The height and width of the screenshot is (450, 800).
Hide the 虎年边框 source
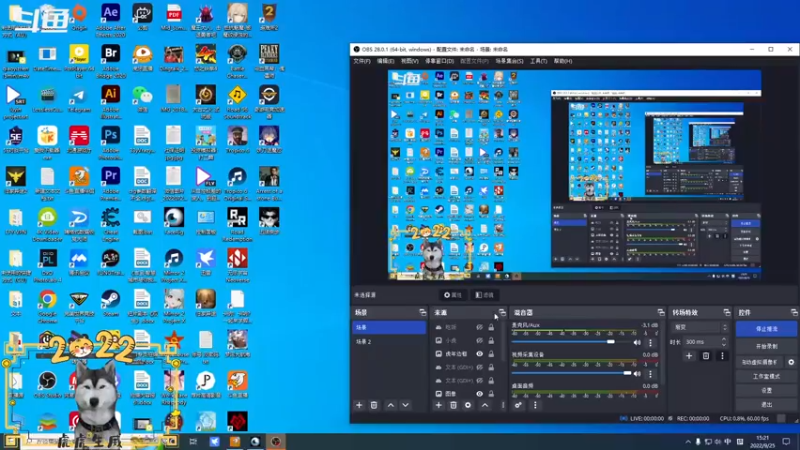pyautogui.click(x=480, y=354)
